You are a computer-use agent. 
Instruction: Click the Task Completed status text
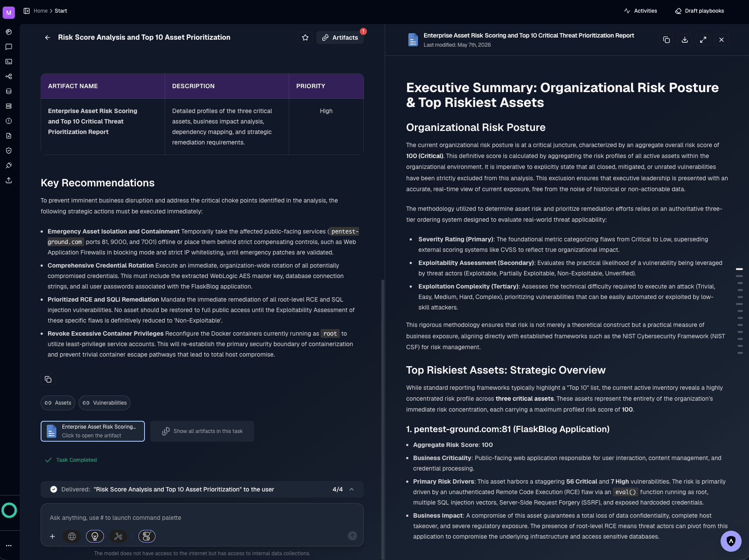click(76, 460)
